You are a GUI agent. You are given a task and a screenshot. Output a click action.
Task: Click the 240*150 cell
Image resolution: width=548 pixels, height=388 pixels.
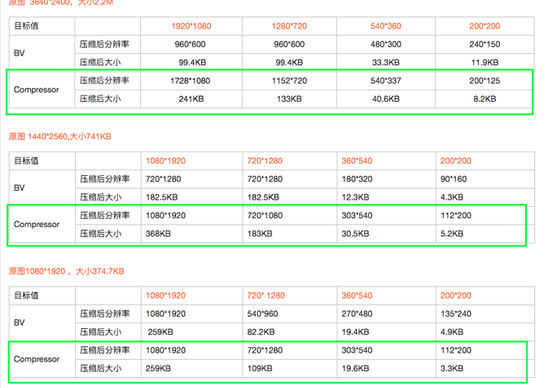pos(485,44)
